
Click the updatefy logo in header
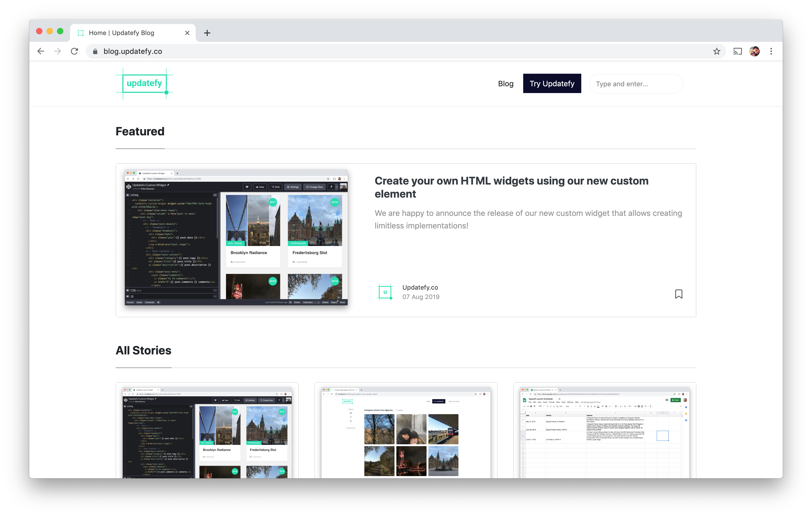pyautogui.click(x=144, y=83)
